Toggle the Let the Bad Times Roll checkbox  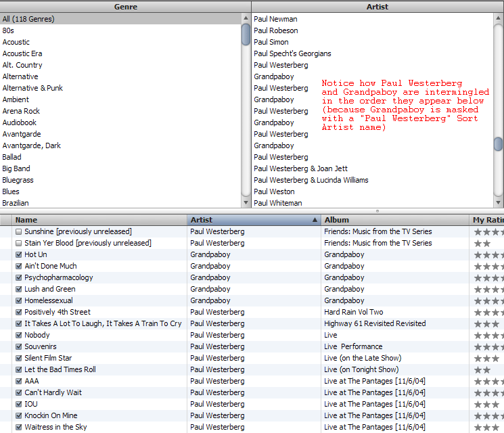pyautogui.click(x=19, y=369)
